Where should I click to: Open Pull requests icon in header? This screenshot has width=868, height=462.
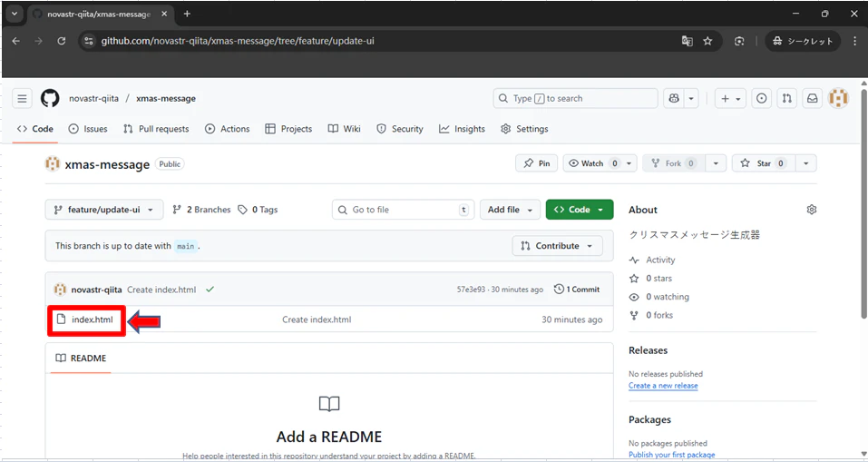pyautogui.click(x=786, y=99)
